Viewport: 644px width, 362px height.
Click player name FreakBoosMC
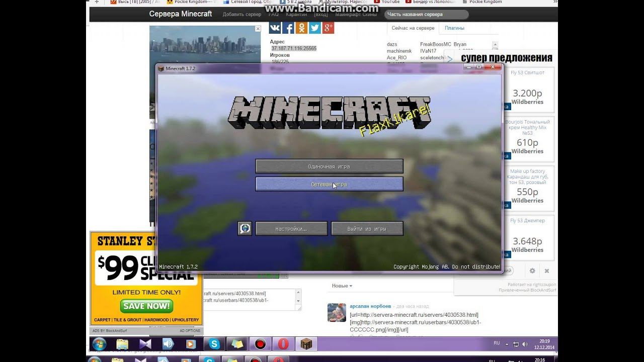436,44
